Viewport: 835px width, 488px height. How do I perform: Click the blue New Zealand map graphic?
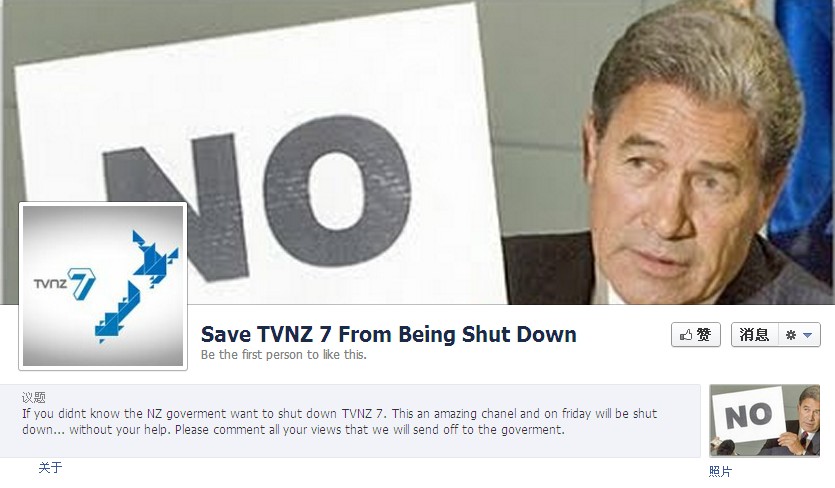tap(136, 286)
